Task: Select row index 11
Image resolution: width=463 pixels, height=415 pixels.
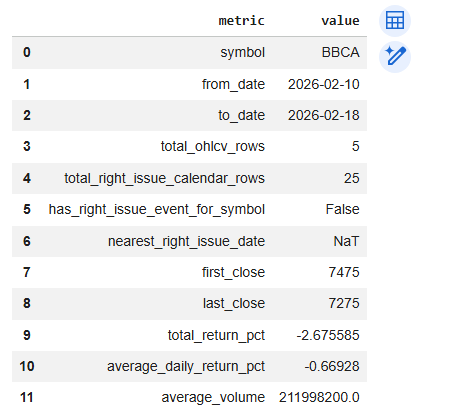Action: pyautogui.click(x=27, y=398)
